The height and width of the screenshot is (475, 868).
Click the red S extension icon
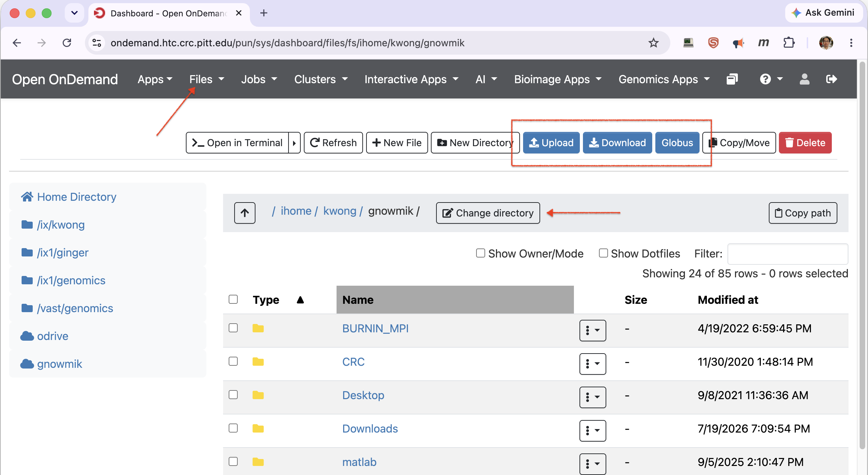coord(713,43)
